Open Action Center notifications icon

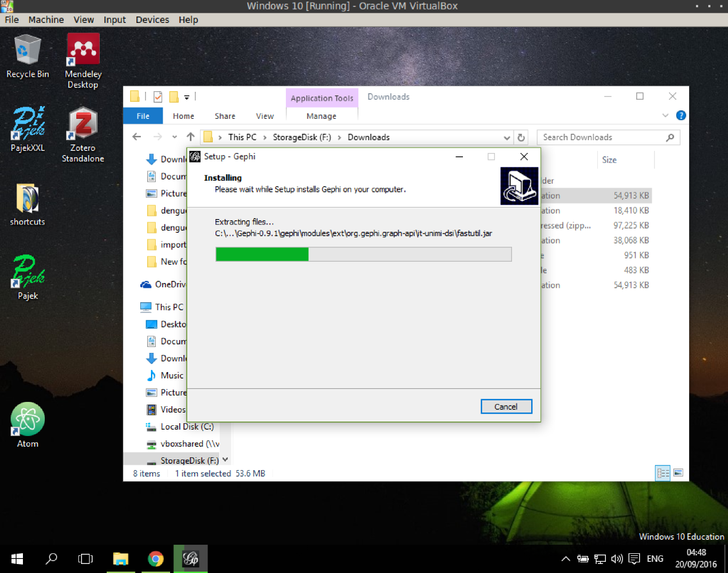coord(634,559)
